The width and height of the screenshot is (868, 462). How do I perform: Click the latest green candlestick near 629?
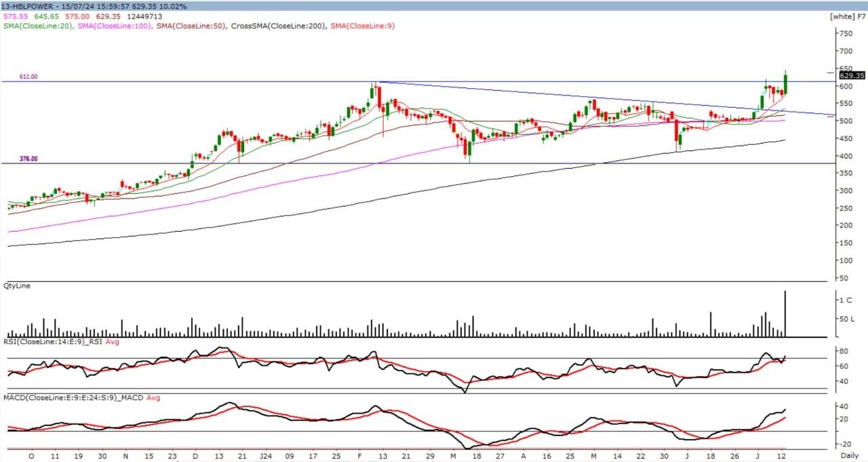(x=785, y=83)
